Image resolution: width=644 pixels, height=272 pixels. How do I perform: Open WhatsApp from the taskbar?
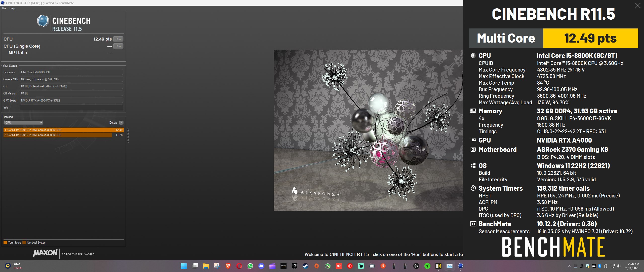click(250, 266)
